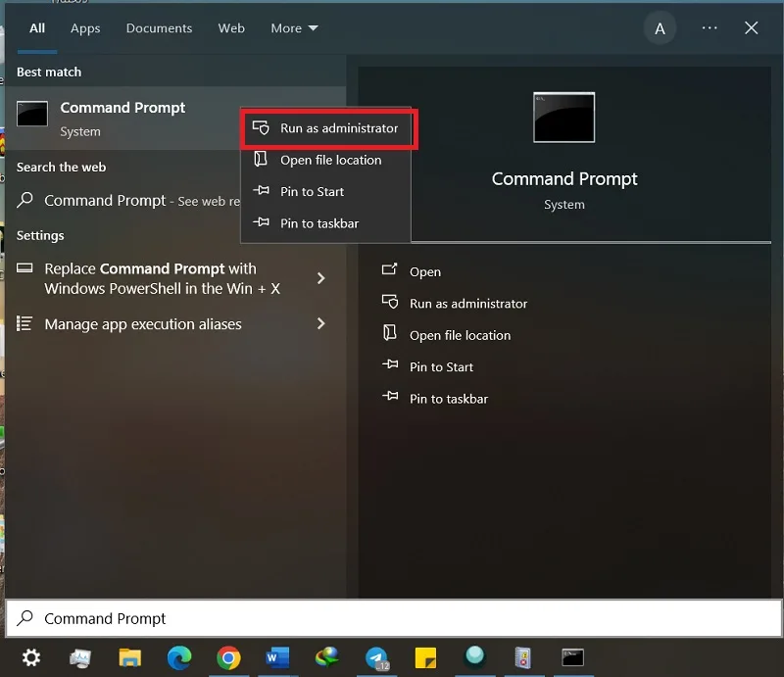Click the Open icon in details pane

click(389, 269)
